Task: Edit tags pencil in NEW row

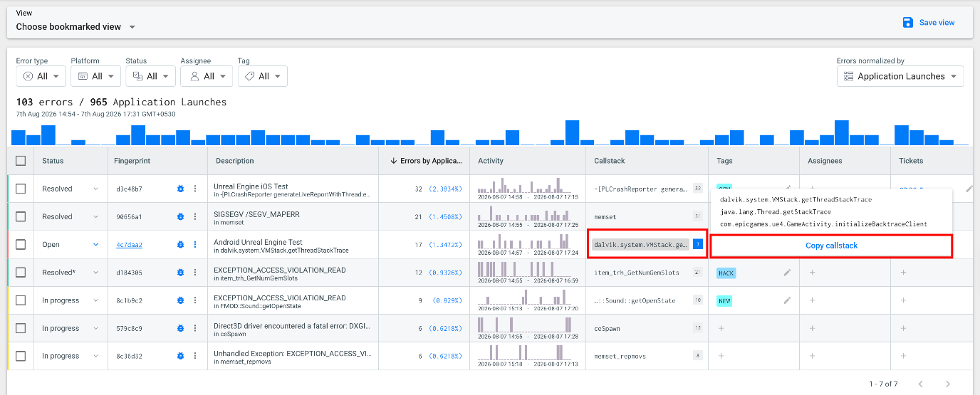Action: [x=787, y=300]
